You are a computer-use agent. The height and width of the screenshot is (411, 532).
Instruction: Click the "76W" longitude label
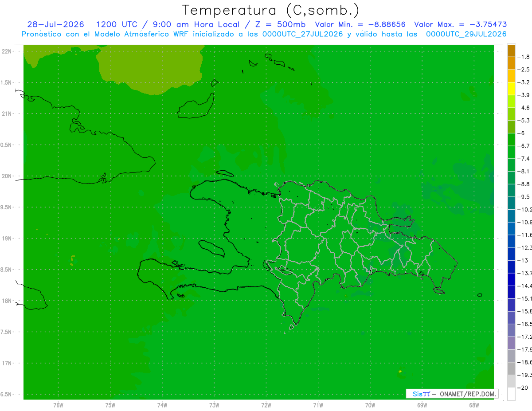click(58, 405)
